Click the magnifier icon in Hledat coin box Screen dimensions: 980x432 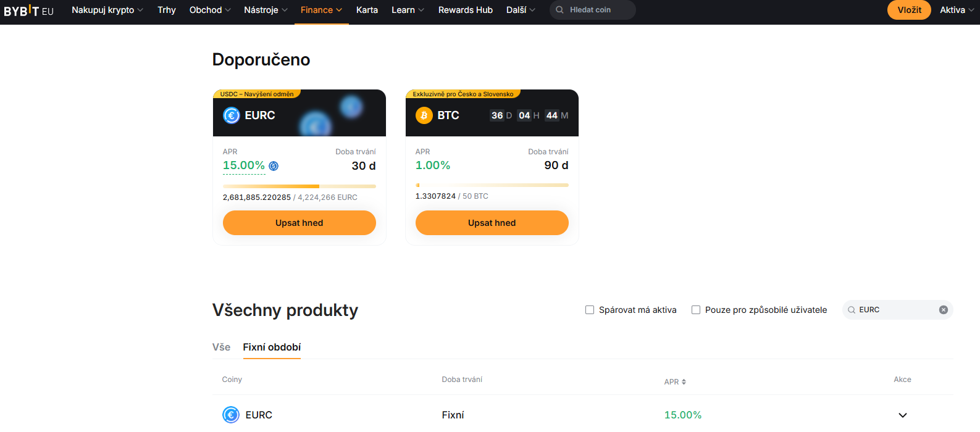[x=559, y=10]
